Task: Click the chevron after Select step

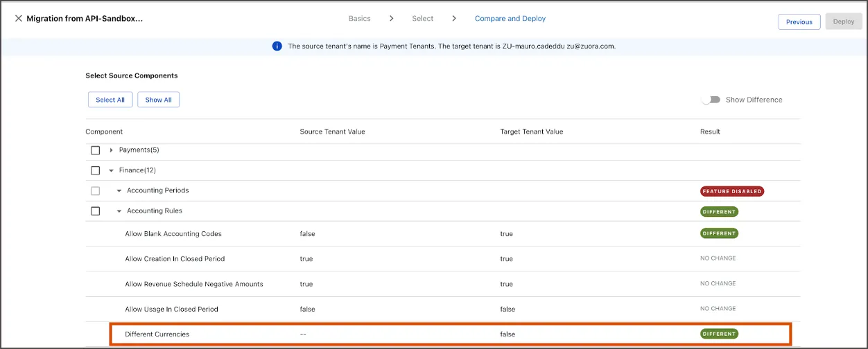Action: point(454,19)
